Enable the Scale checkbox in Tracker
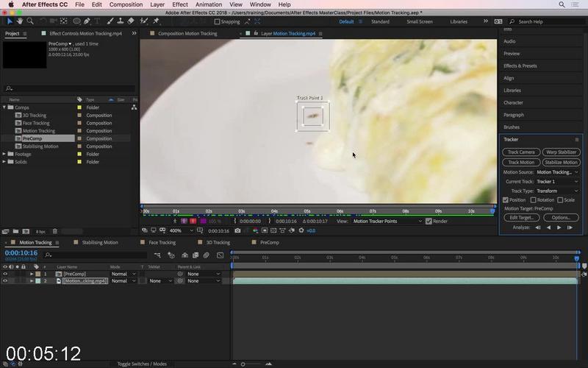The image size is (588, 368). (x=560, y=200)
